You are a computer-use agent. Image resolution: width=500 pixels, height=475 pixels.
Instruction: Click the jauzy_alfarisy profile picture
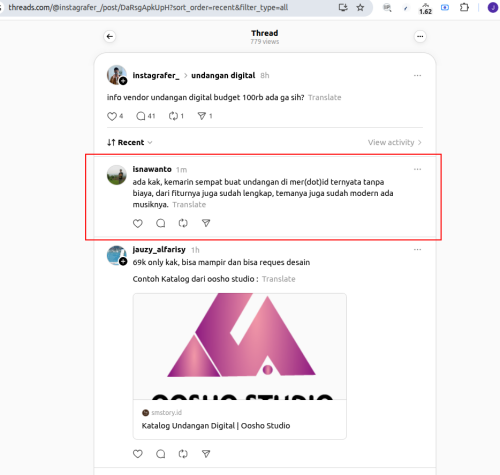tap(116, 255)
